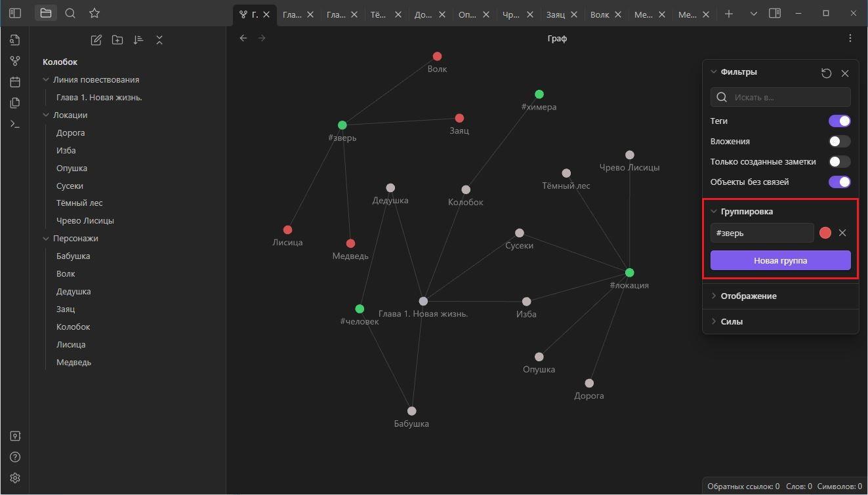Collapse all folders in file explorer

[159, 40]
